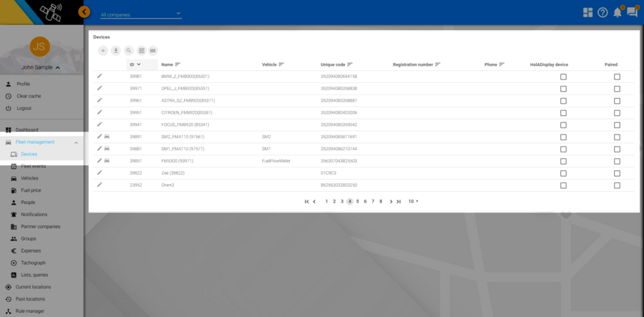Toggle Paired checkbox for One+3 row
Screen dimensions: 644x317
pos(617,185)
